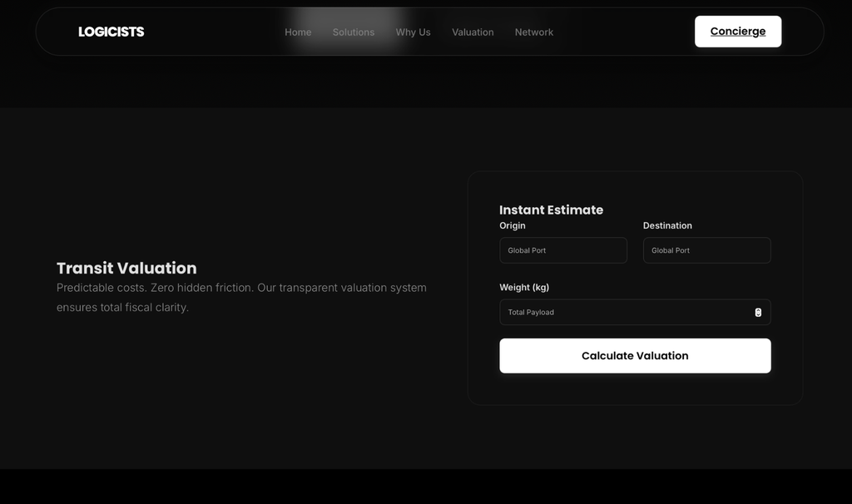Open the Solutions section
852x504 pixels.
click(x=353, y=32)
